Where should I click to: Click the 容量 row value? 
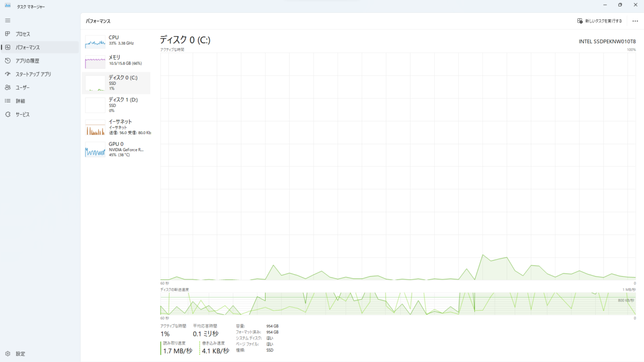273,326
